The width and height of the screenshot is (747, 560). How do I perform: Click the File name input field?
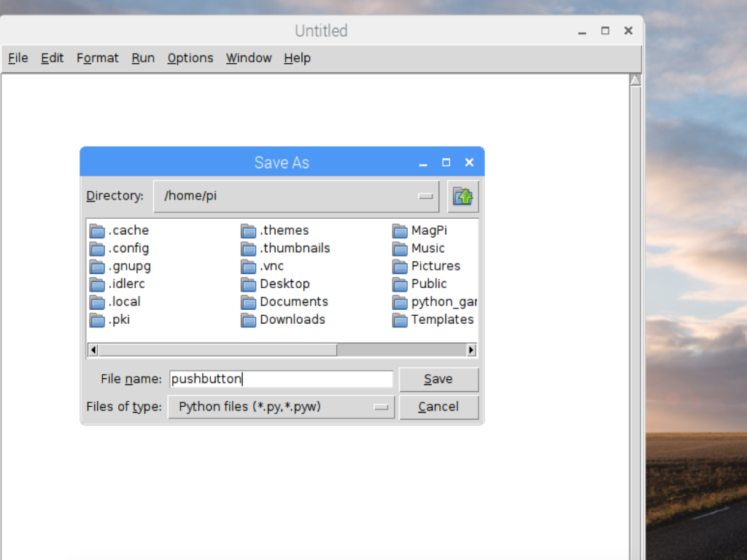click(281, 379)
